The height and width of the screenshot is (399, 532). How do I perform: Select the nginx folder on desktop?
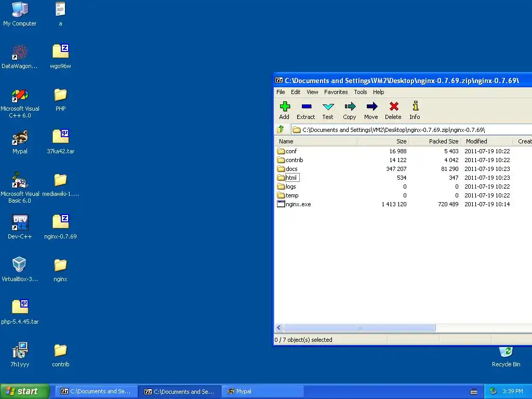[60, 270]
